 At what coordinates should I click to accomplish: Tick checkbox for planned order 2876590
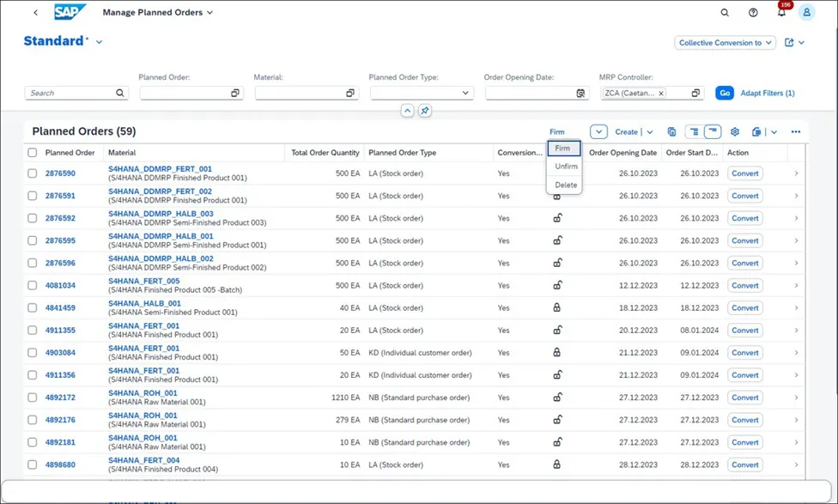click(x=33, y=173)
